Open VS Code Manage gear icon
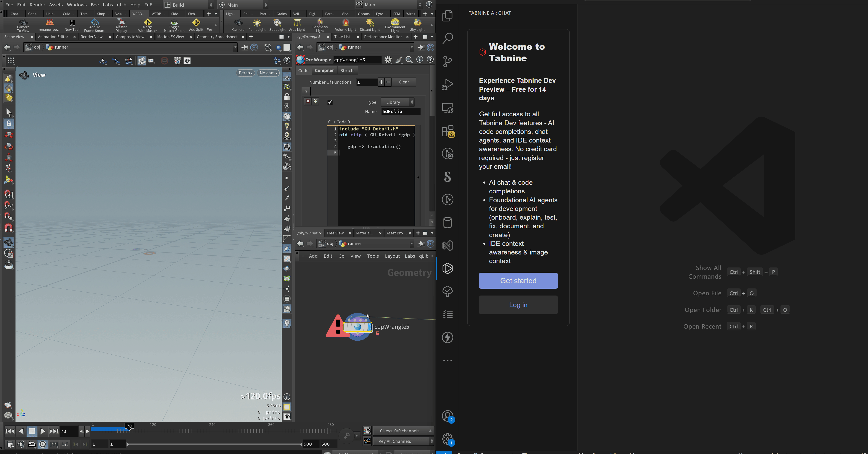This screenshot has width=868, height=454. tap(448, 439)
